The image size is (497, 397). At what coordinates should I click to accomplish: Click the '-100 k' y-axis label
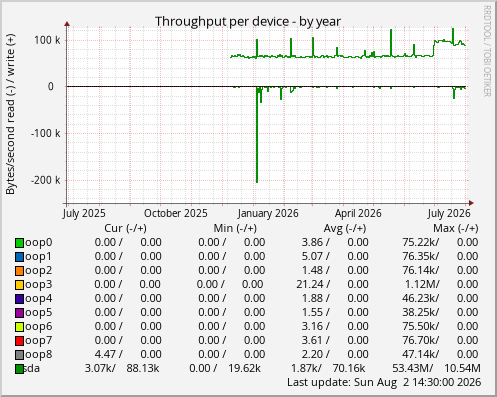coord(45,134)
